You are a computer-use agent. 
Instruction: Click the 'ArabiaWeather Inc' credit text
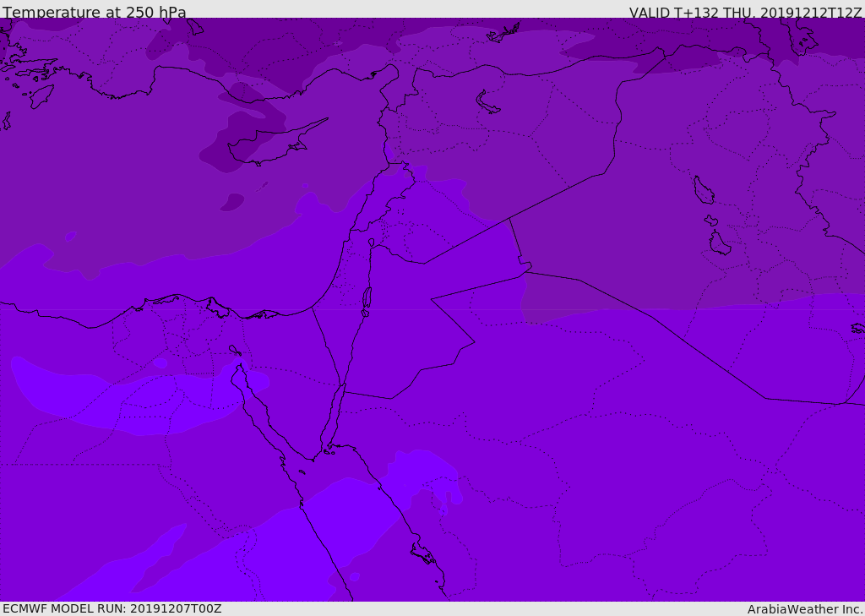coord(804,609)
